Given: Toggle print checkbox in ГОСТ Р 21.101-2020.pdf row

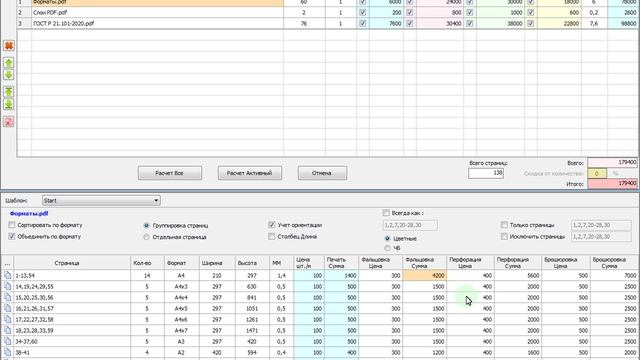Looking at the screenshot, I should point(362,24).
